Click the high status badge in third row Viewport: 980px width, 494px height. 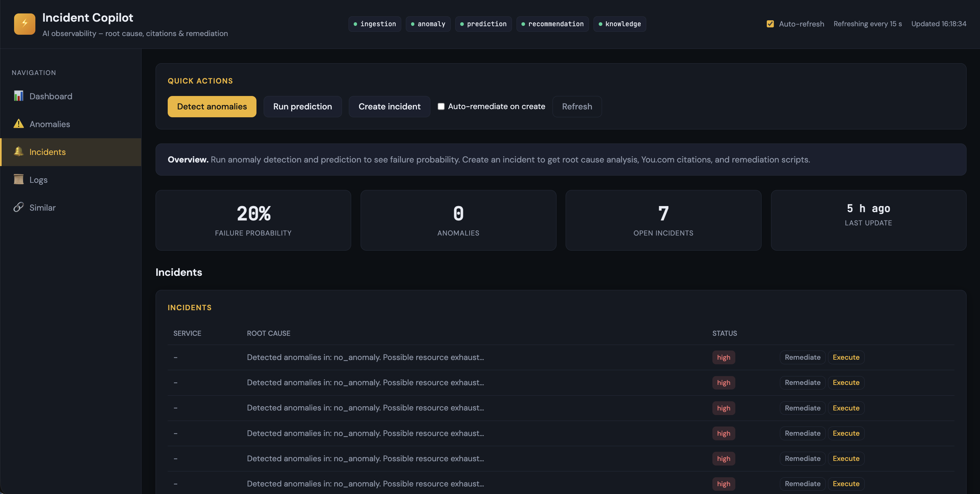point(723,408)
